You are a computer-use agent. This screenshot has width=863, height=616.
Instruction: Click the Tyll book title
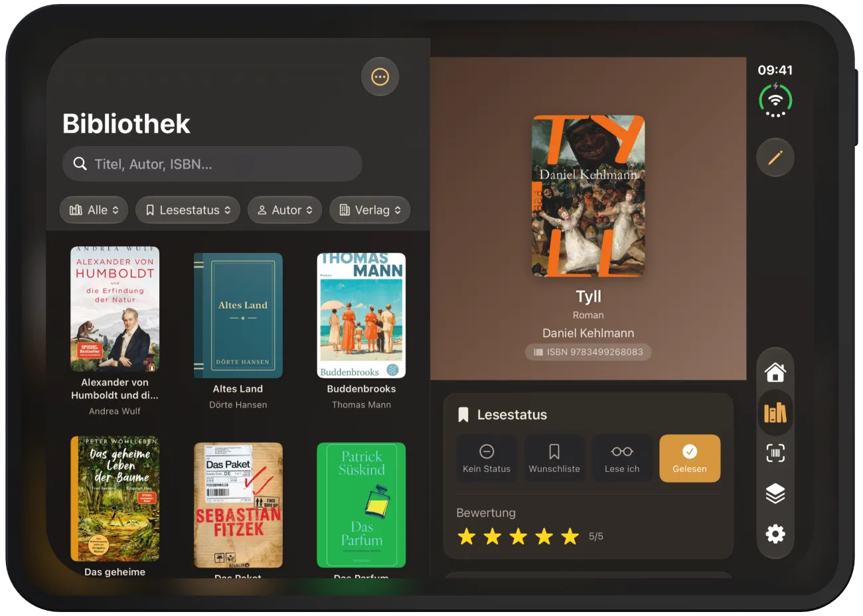(x=589, y=297)
